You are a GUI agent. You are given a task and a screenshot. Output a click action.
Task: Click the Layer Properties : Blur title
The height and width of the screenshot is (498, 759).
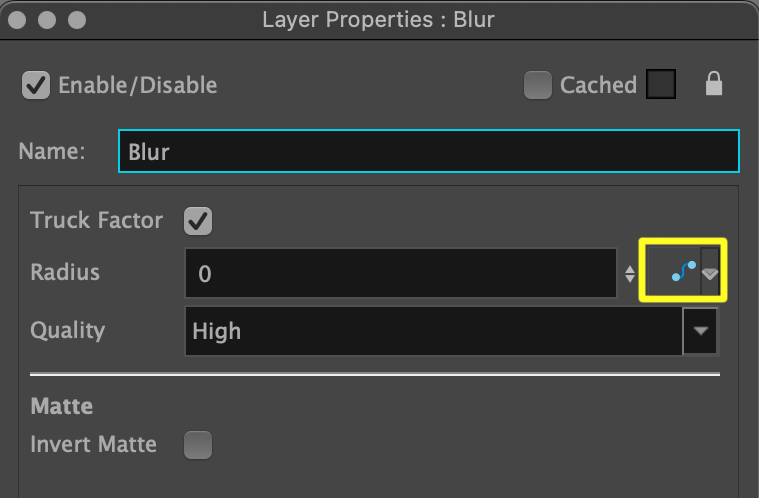pyautogui.click(x=378, y=19)
